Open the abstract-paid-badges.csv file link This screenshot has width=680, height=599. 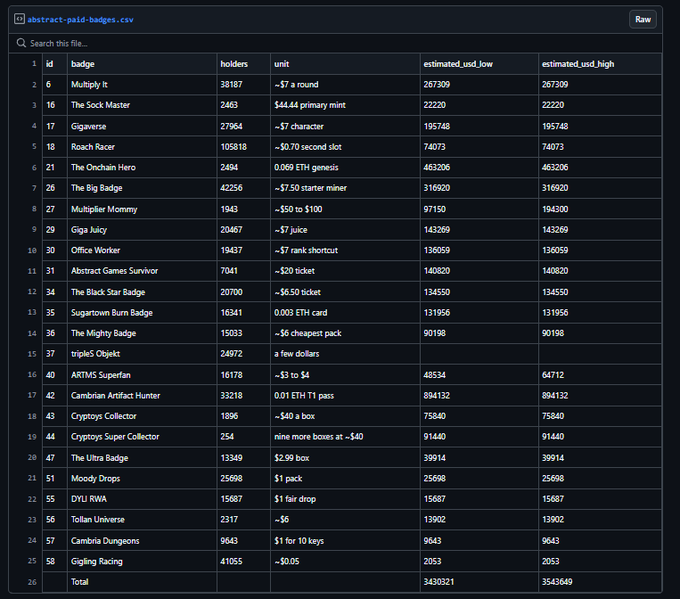[80, 20]
